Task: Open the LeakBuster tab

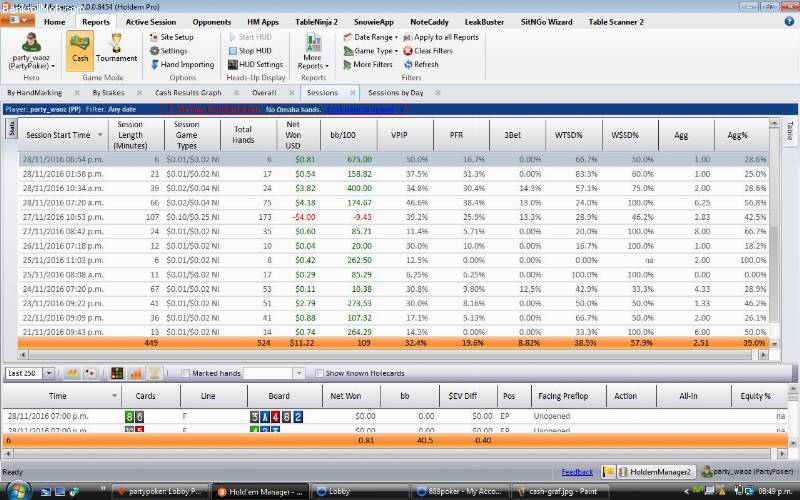Action: coord(484,22)
